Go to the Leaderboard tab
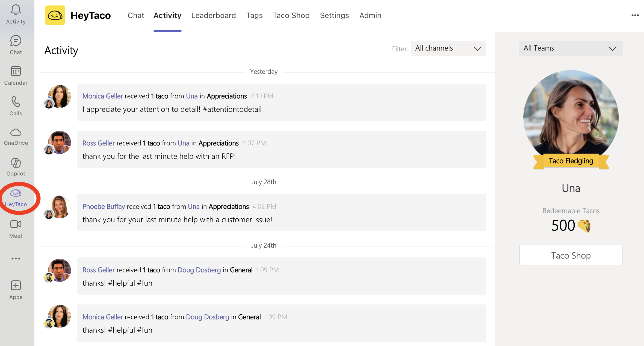This screenshot has height=346, width=644. [x=214, y=15]
